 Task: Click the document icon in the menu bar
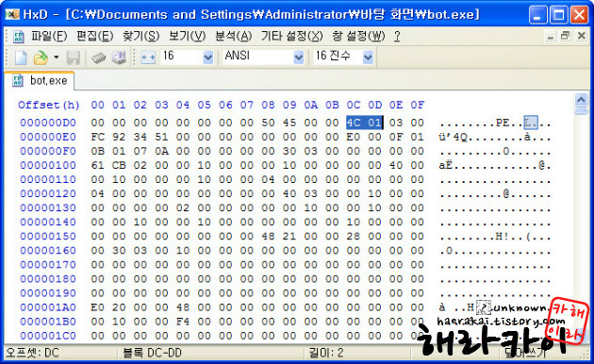18,37
